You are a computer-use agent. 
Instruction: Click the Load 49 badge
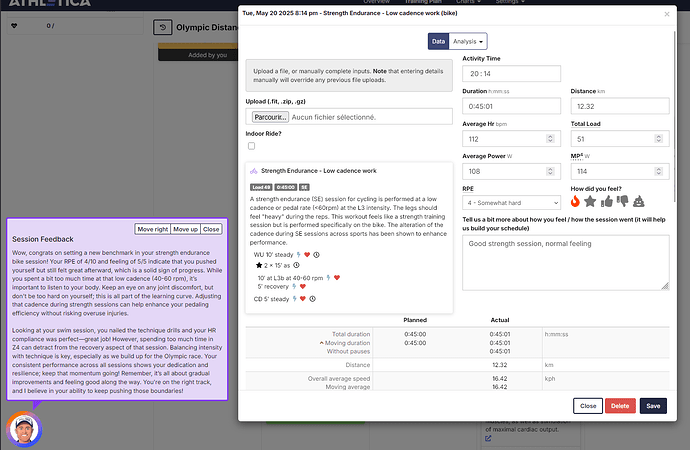coord(261,187)
